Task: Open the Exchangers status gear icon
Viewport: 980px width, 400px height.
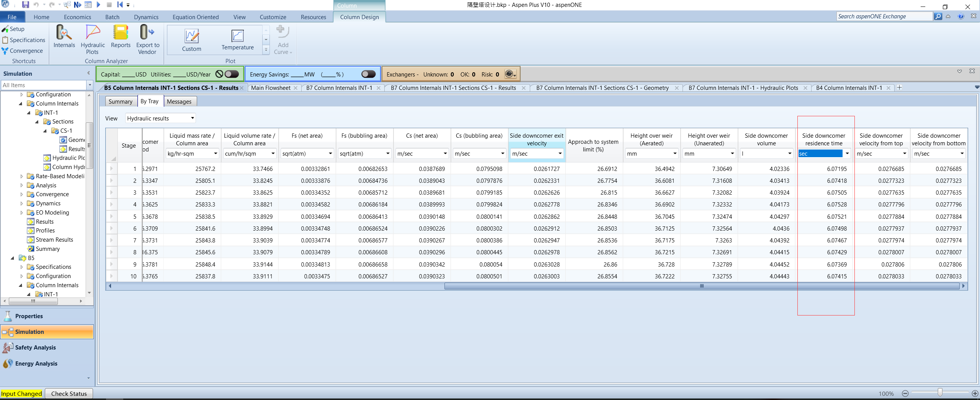Action: 510,74
